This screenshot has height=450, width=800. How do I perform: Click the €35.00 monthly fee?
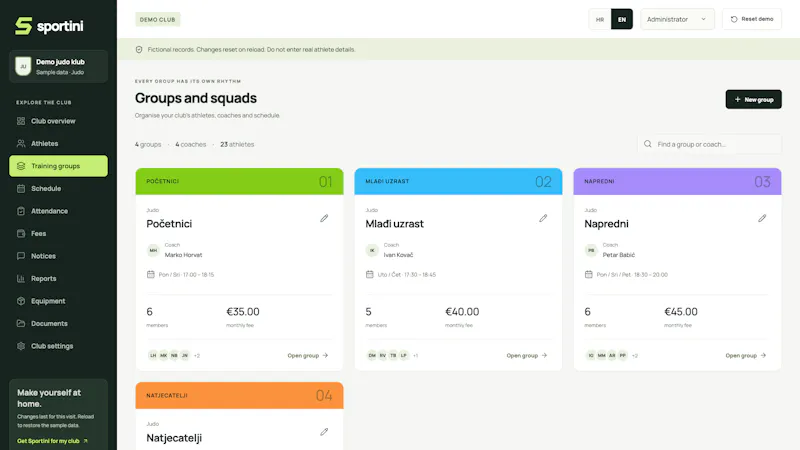point(243,312)
